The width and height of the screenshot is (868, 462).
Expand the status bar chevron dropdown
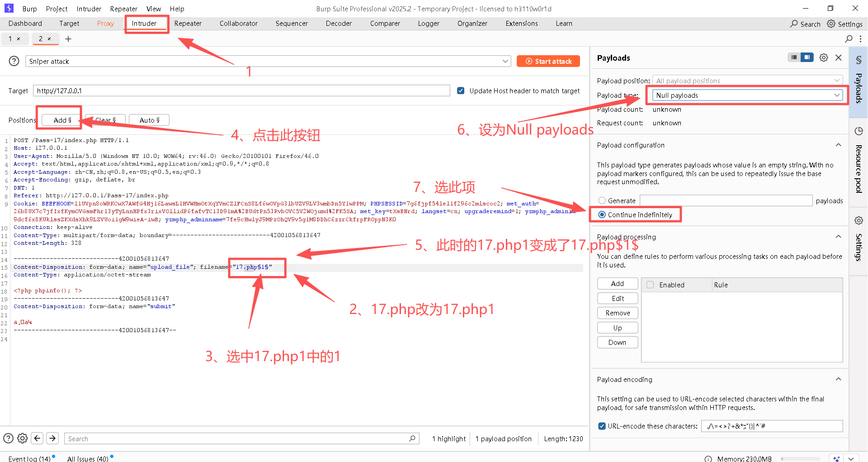coord(851,458)
